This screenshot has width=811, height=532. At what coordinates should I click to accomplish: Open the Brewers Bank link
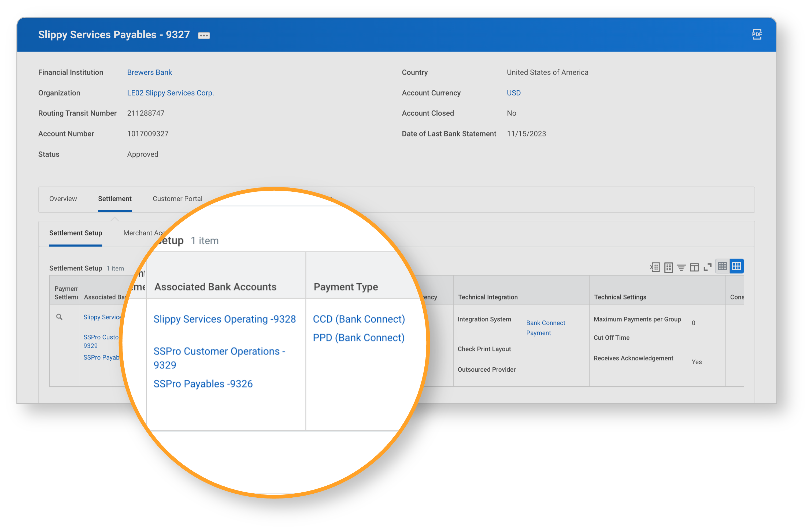(x=150, y=72)
